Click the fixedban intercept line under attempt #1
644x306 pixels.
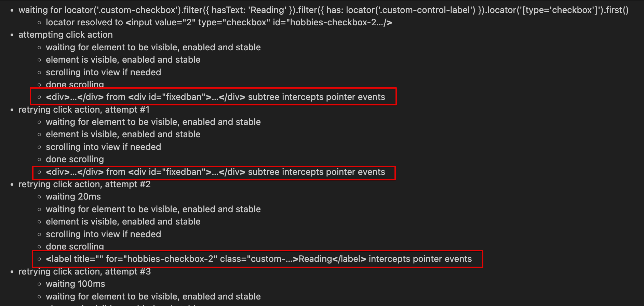coord(215,172)
